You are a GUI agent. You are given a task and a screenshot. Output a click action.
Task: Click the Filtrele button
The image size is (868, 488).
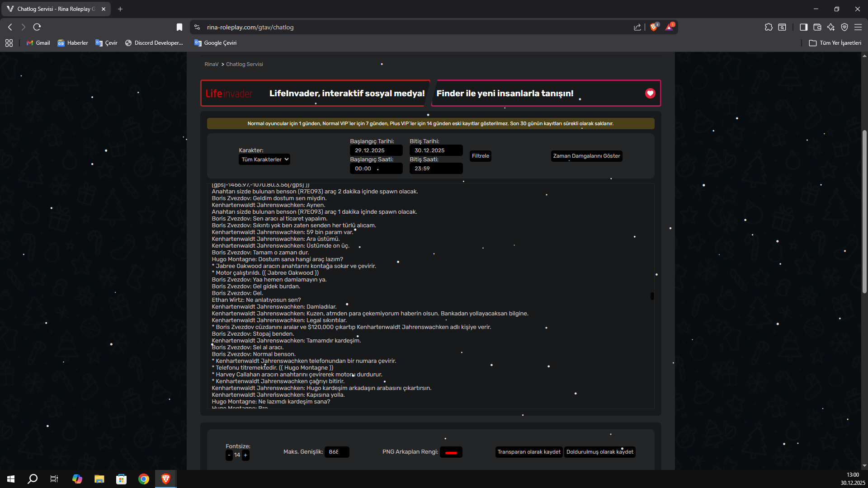[481, 156]
